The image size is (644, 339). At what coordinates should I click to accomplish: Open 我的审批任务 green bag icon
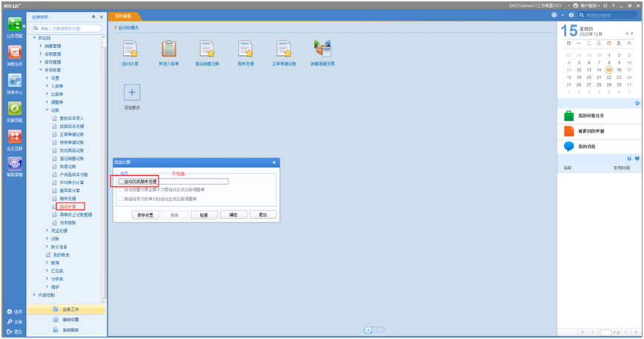click(x=568, y=116)
